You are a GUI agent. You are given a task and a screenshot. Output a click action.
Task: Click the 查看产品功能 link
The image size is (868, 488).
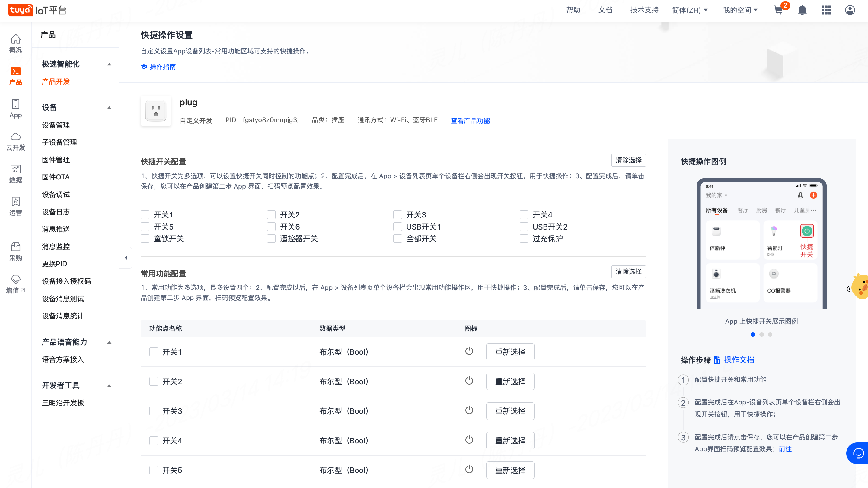pyautogui.click(x=470, y=121)
